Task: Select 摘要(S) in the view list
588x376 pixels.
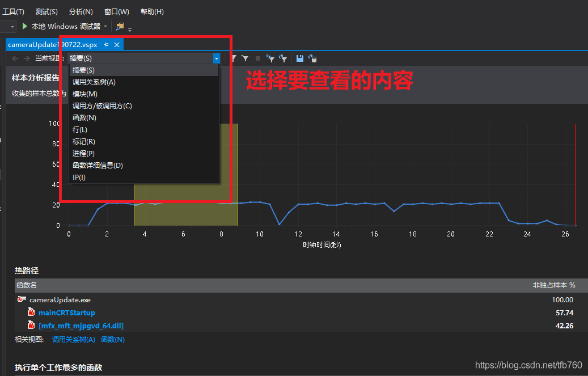Action: [x=143, y=70]
